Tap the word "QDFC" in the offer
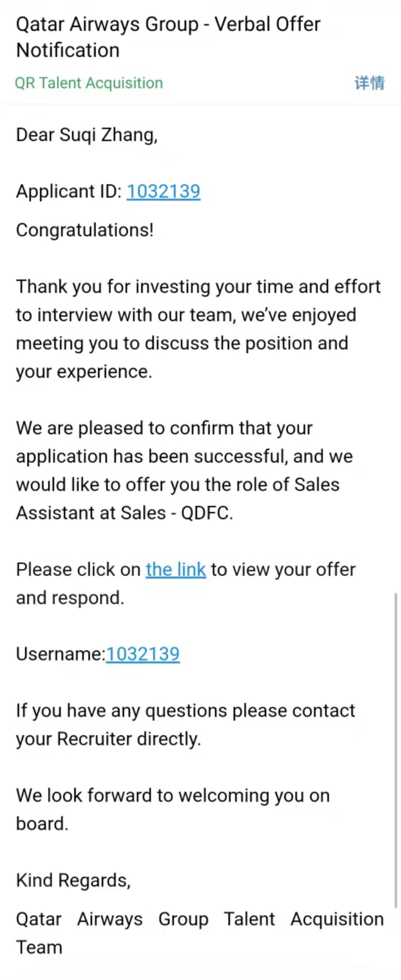Viewport: 401px width, 980px height. click(x=206, y=513)
